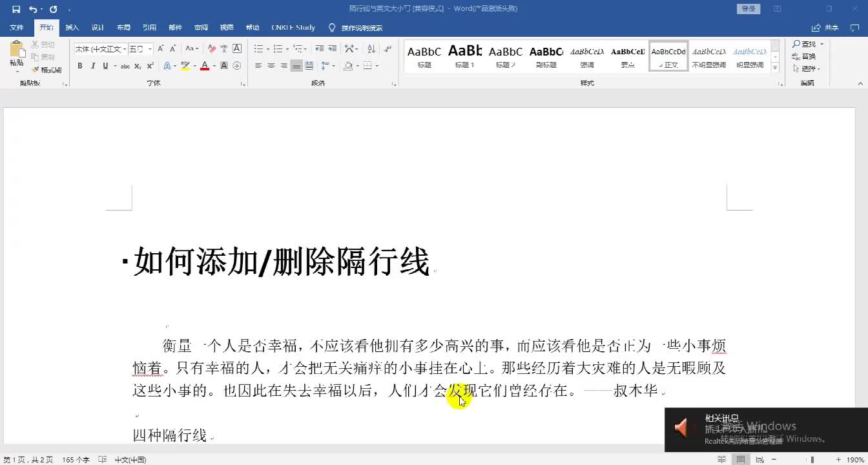The height and width of the screenshot is (465, 868).
Task: Click the Paste clipboard icon
Action: [17, 50]
